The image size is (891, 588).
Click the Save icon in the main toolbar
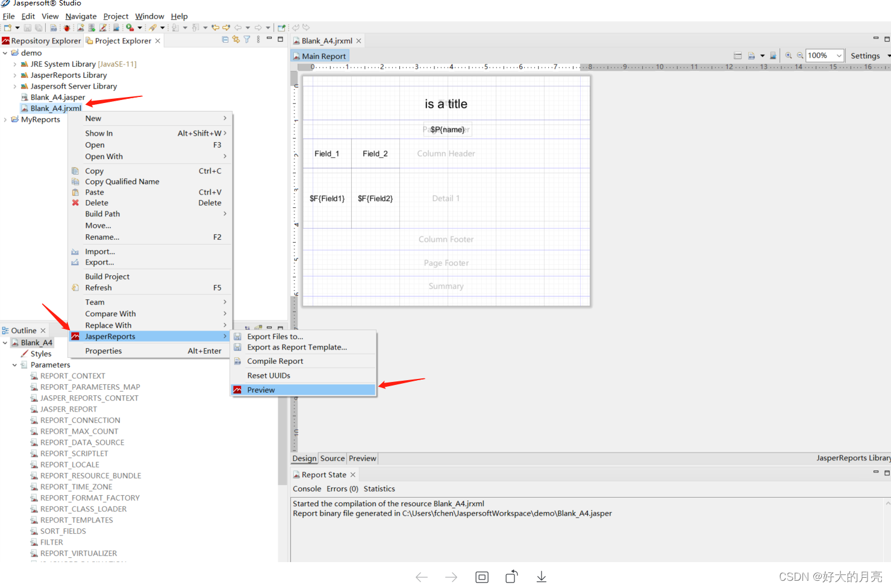coord(28,28)
